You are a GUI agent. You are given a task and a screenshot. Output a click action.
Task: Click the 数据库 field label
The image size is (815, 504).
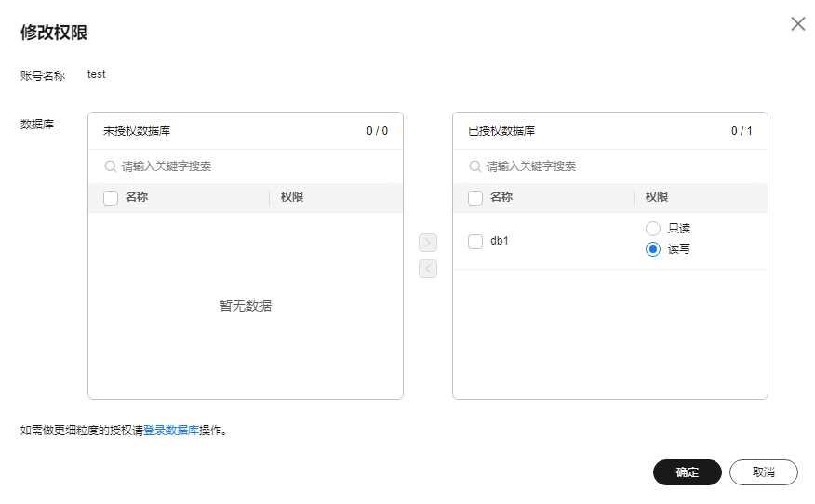[x=37, y=125]
